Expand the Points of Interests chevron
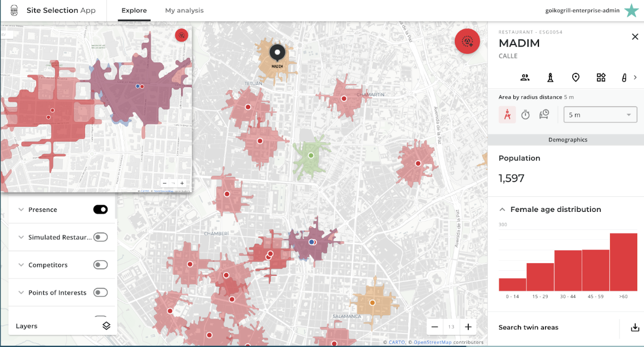Image resolution: width=644 pixels, height=347 pixels. tap(21, 293)
